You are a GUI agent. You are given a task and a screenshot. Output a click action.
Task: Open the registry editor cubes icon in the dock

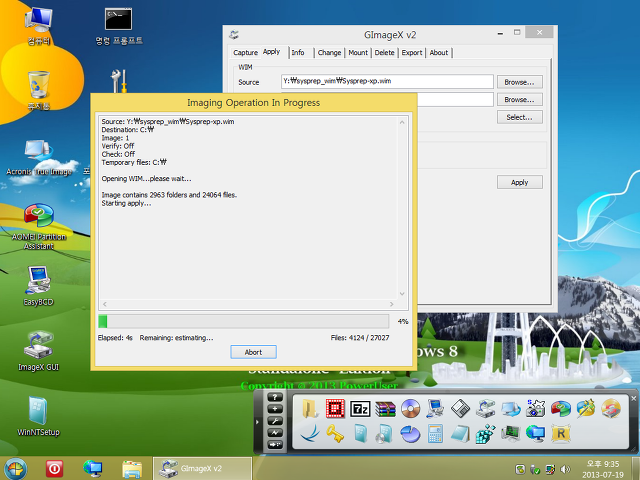pyautogui.click(x=485, y=433)
